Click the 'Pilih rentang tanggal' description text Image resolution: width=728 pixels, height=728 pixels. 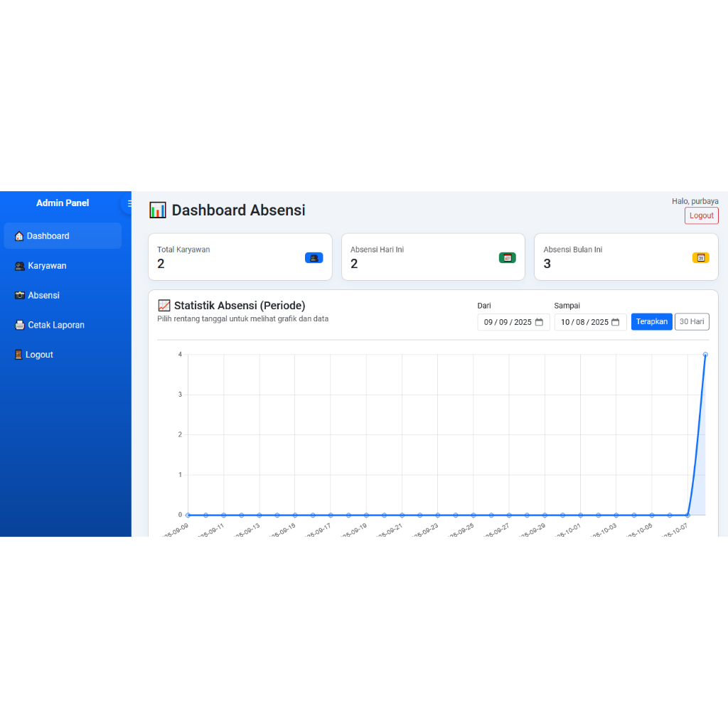click(x=243, y=319)
